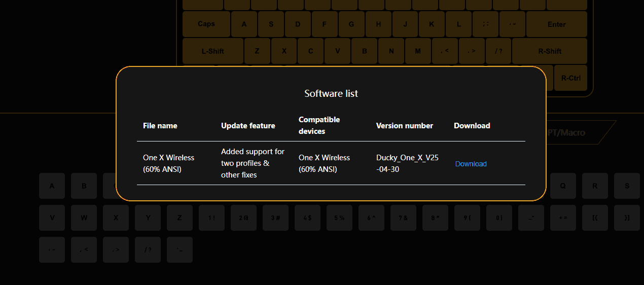Select the R-Shift key on yellow keyboard
This screenshot has width=644, height=285.
click(x=550, y=51)
